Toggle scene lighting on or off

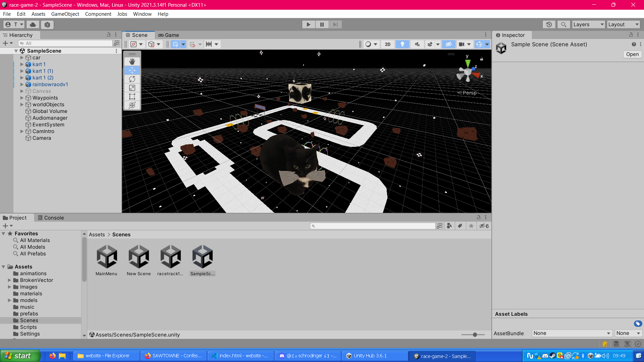coord(402,44)
